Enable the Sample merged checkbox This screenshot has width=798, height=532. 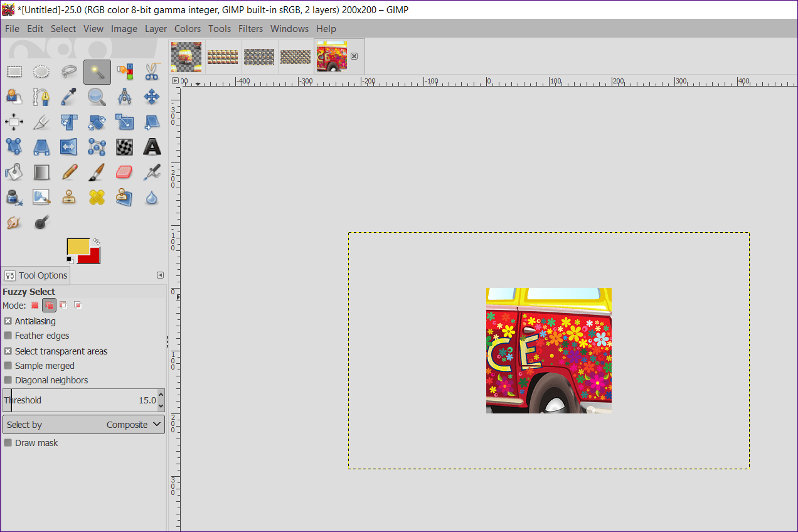click(x=8, y=366)
